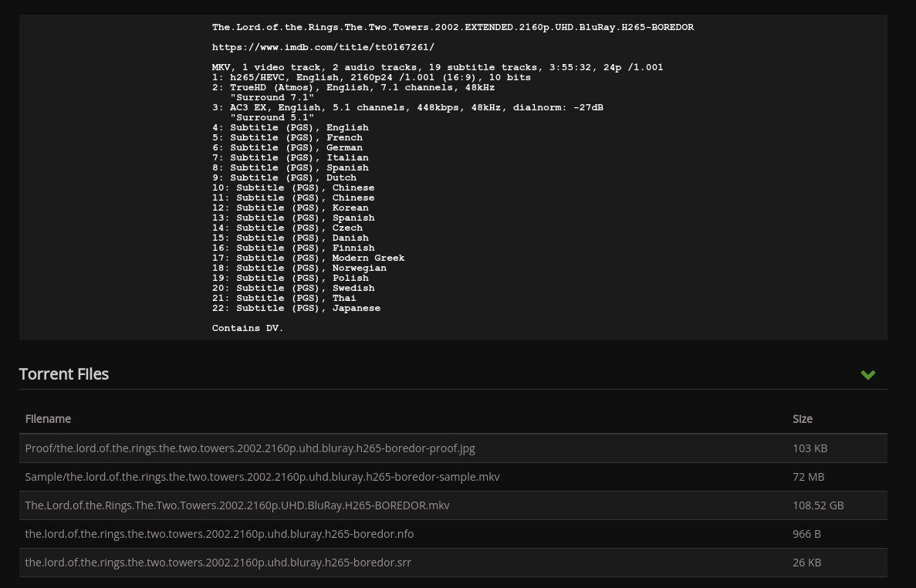
Task: Select the boredor.srr file row
Action: 453,563
